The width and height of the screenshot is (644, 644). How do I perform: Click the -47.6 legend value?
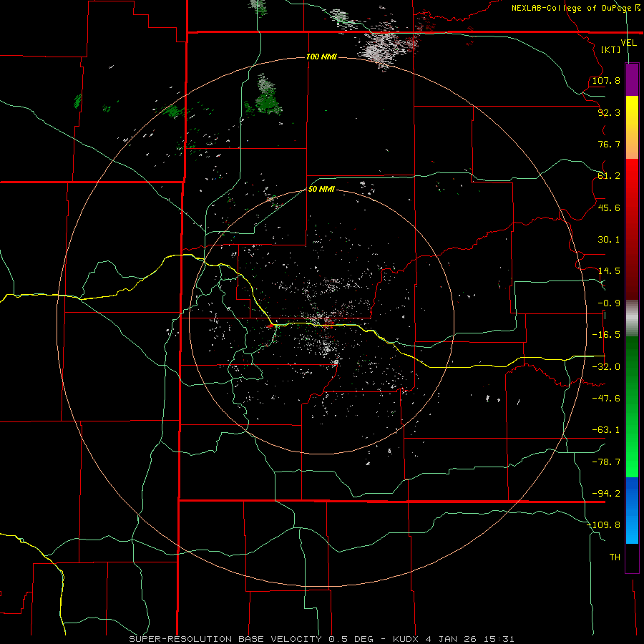click(x=606, y=399)
